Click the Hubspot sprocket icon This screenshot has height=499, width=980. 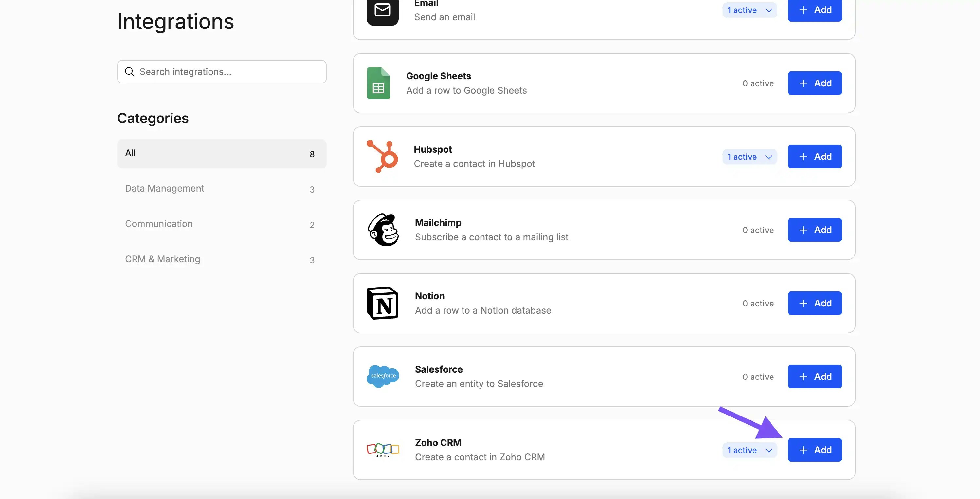[382, 156]
